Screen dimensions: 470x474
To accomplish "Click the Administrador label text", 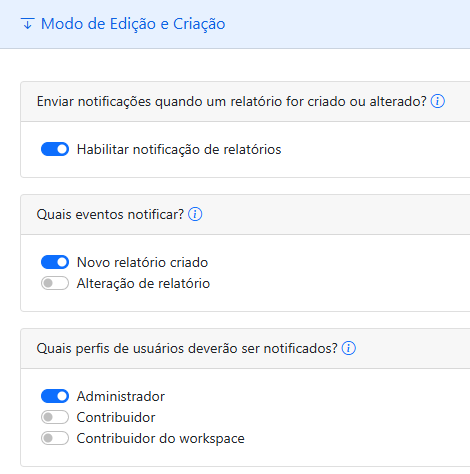I will point(121,396).
